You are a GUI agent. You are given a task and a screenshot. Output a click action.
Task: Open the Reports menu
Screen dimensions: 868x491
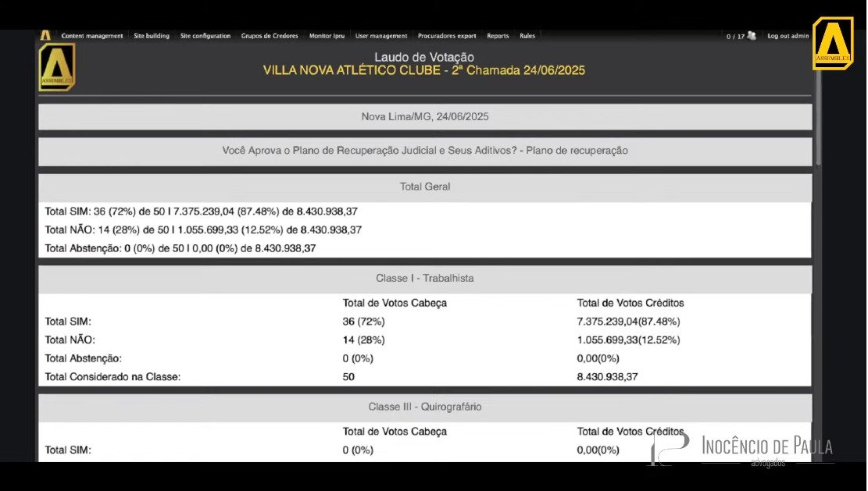(498, 36)
